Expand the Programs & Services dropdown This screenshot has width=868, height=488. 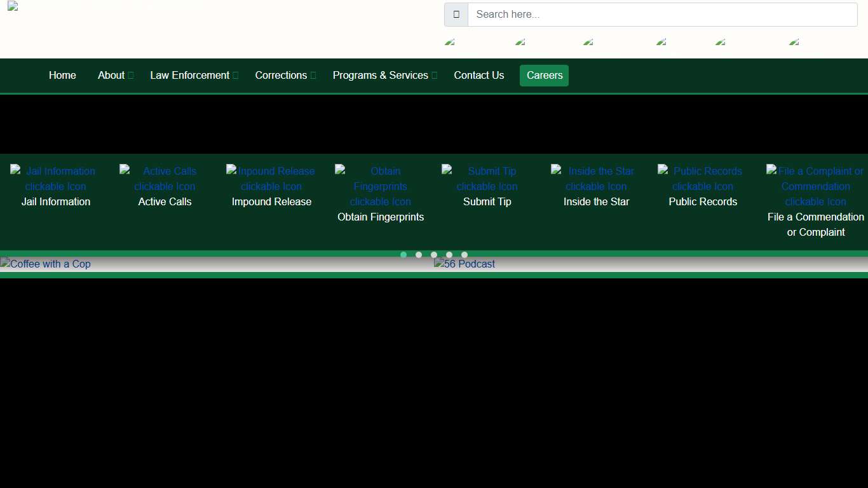[x=384, y=76]
